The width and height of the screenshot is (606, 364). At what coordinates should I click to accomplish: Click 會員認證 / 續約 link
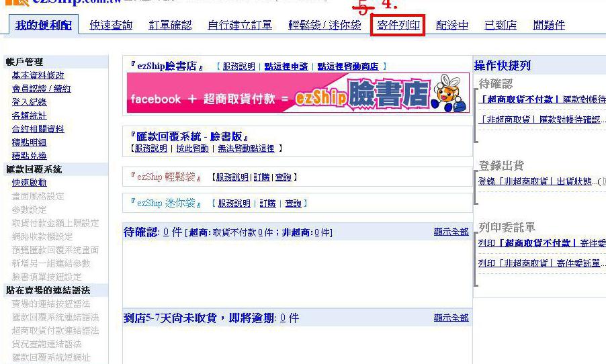(42, 89)
